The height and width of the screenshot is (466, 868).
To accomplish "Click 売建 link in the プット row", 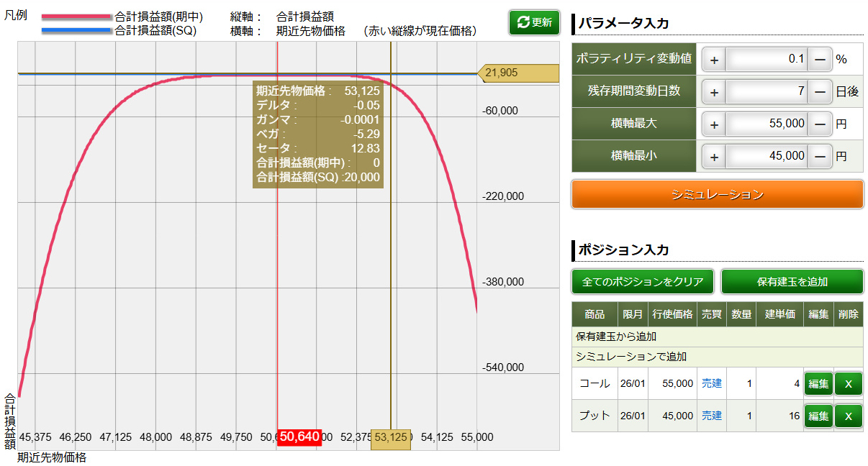I will [x=711, y=416].
